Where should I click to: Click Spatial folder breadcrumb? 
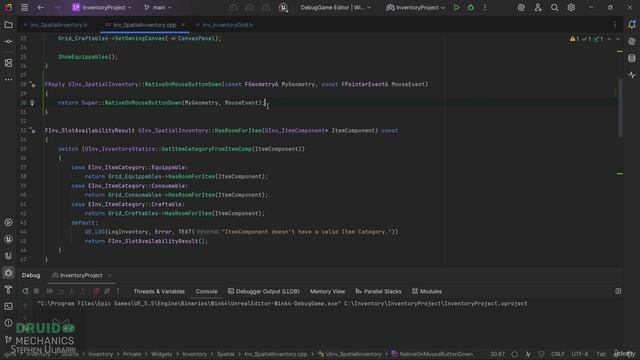[x=225, y=354]
